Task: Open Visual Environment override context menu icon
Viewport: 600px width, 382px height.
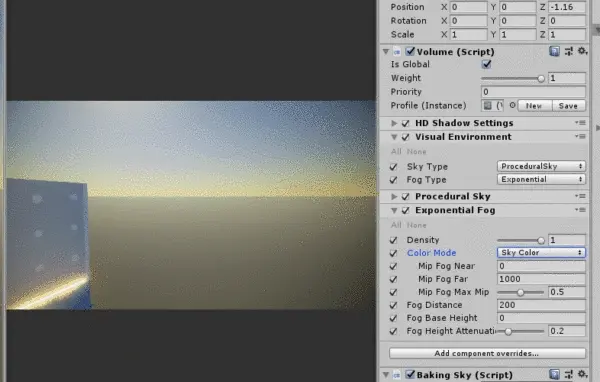Action: (x=580, y=137)
